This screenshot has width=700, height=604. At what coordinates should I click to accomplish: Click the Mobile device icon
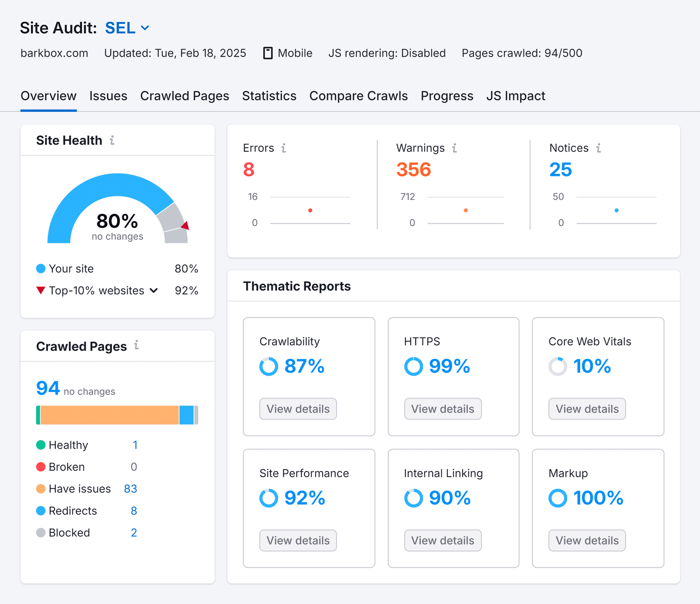(x=268, y=53)
